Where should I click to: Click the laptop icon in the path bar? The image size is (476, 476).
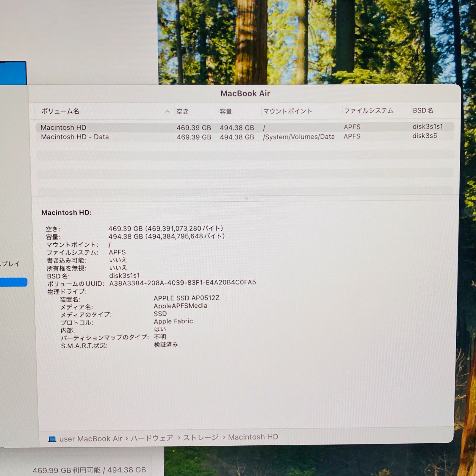click(x=52, y=439)
